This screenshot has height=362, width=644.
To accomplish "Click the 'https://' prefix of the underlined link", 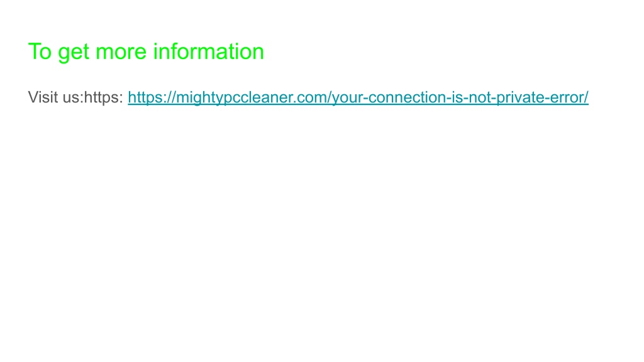I will [x=152, y=97].
